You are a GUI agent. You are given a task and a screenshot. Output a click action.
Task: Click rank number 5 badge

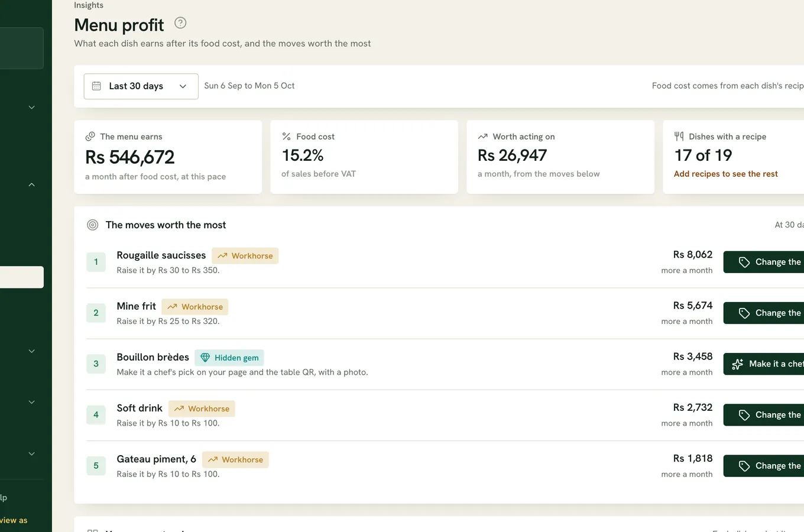(96, 466)
